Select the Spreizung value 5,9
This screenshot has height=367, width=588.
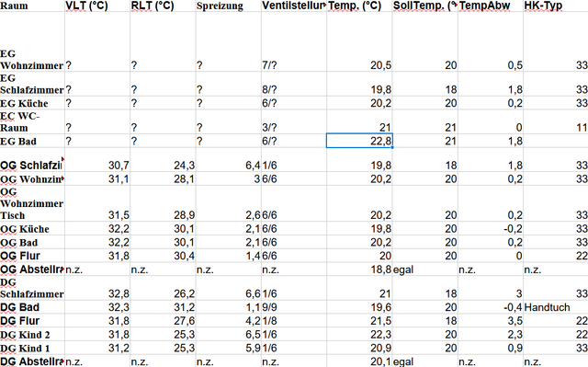[x=229, y=348]
